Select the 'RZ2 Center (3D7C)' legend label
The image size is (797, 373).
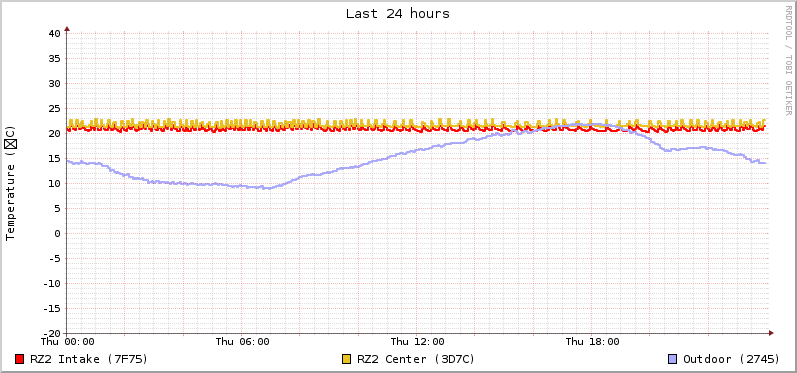416,359
